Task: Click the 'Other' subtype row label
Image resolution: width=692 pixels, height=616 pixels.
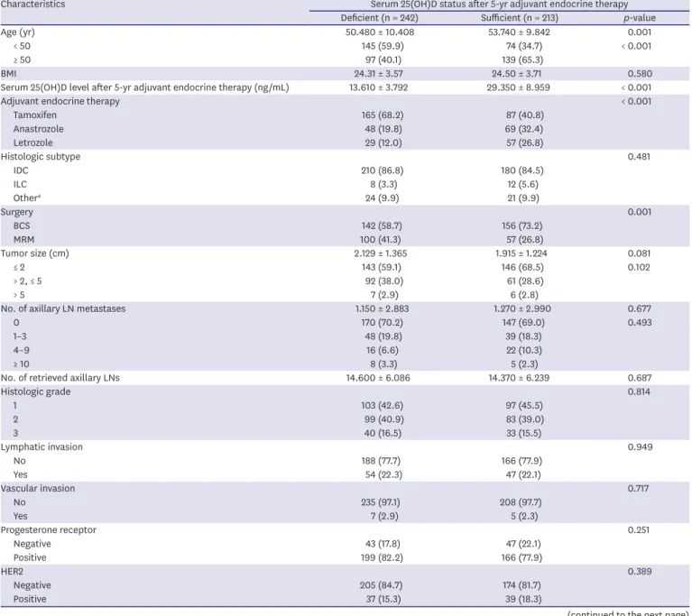Action: 27,198
